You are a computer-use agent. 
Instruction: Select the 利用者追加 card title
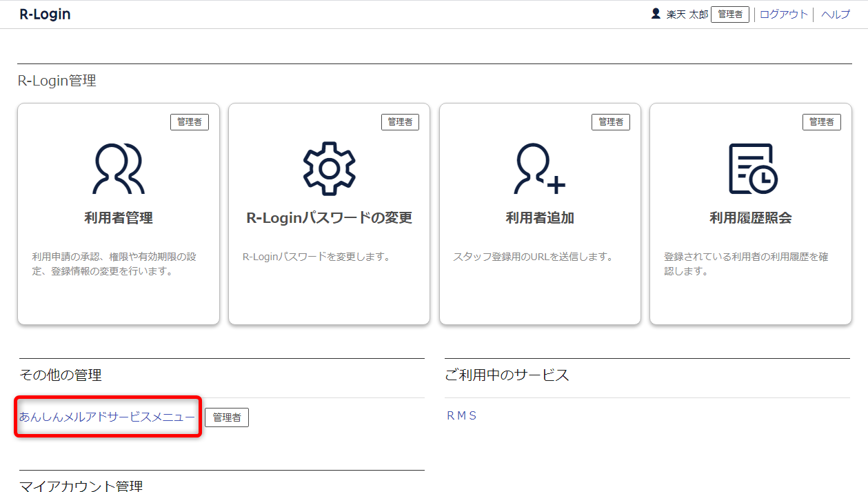coord(539,218)
